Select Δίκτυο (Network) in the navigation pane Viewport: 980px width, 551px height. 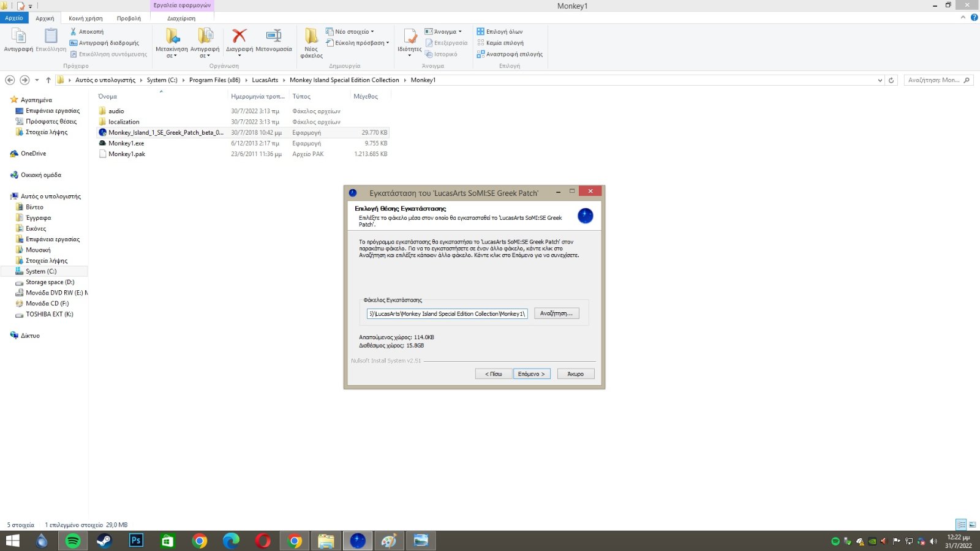(x=30, y=335)
